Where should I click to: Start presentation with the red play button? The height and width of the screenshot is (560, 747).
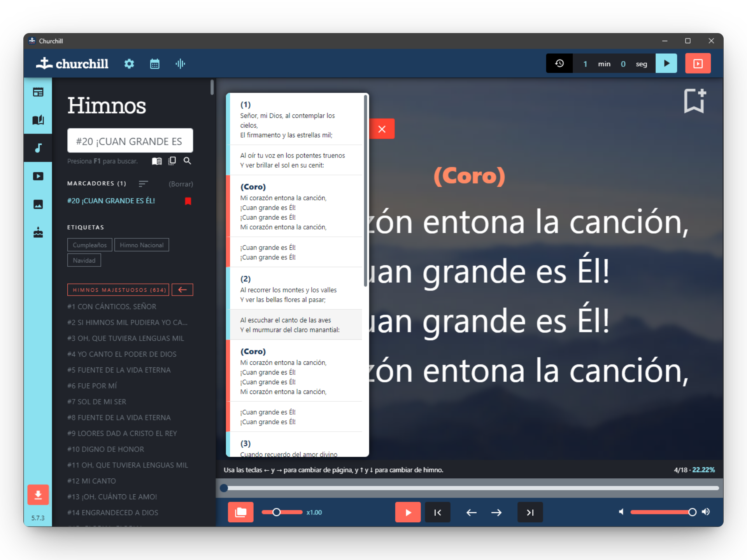point(408,512)
